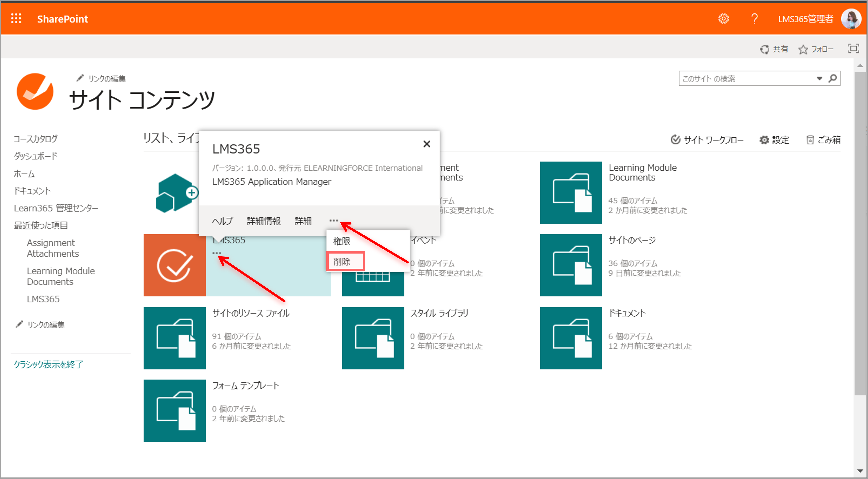Click the Learning Module Documents library icon
868x479 pixels.
click(x=571, y=193)
